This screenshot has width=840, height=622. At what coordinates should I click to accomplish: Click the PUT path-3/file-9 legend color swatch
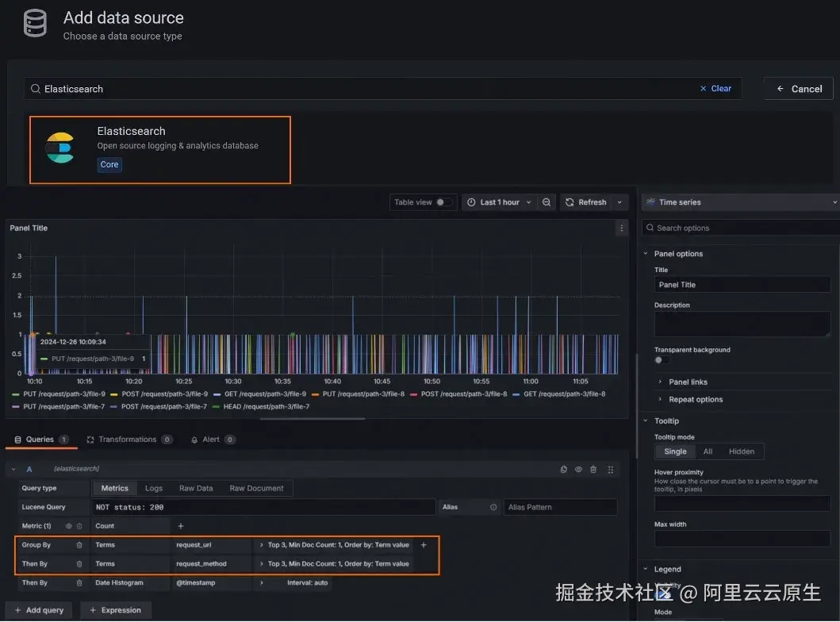(16, 394)
